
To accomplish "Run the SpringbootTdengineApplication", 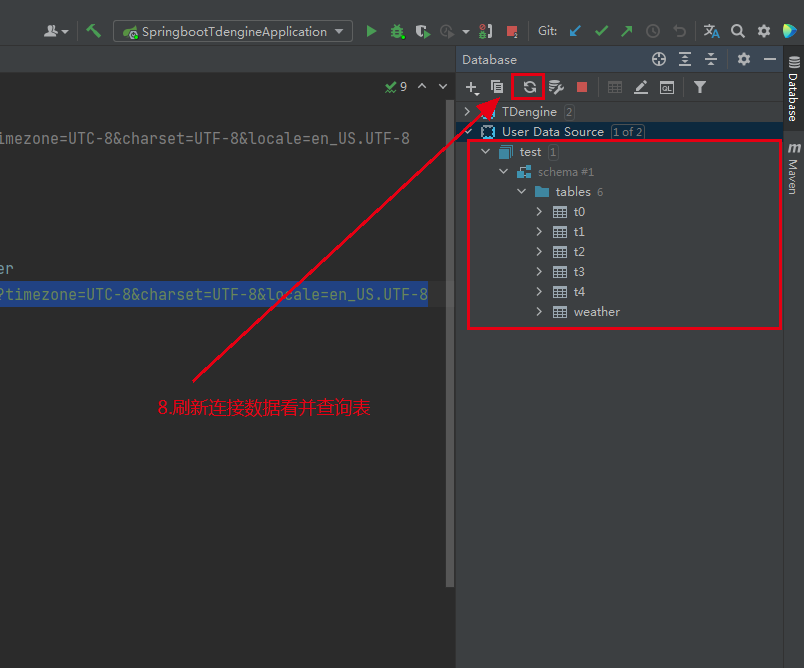I will [x=371, y=30].
